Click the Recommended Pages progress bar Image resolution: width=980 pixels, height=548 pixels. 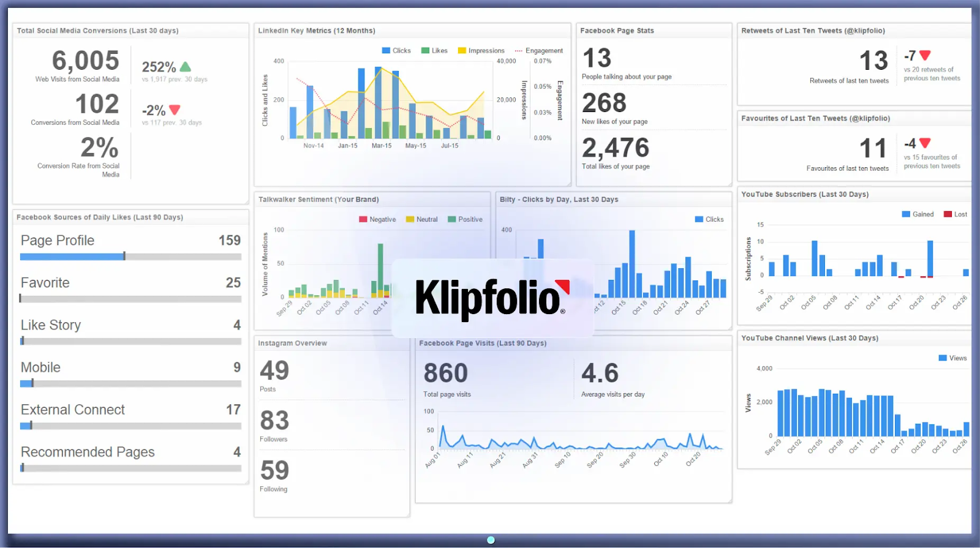tap(130, 468)
